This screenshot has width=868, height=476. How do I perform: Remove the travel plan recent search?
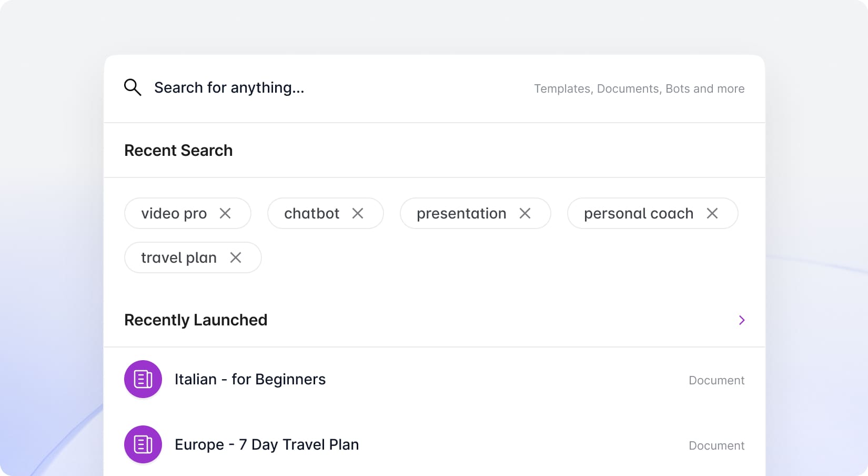coord(236,257)
